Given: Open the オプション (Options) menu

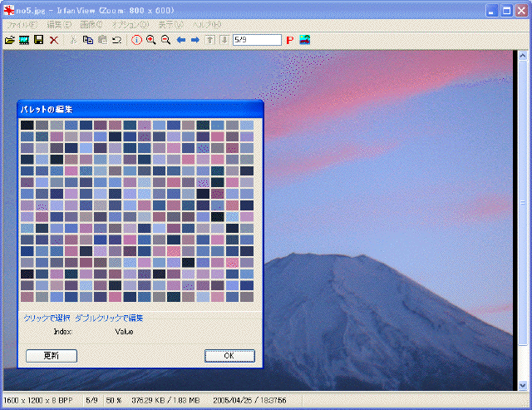Looking at the screenshot, I should pos(130,25).
